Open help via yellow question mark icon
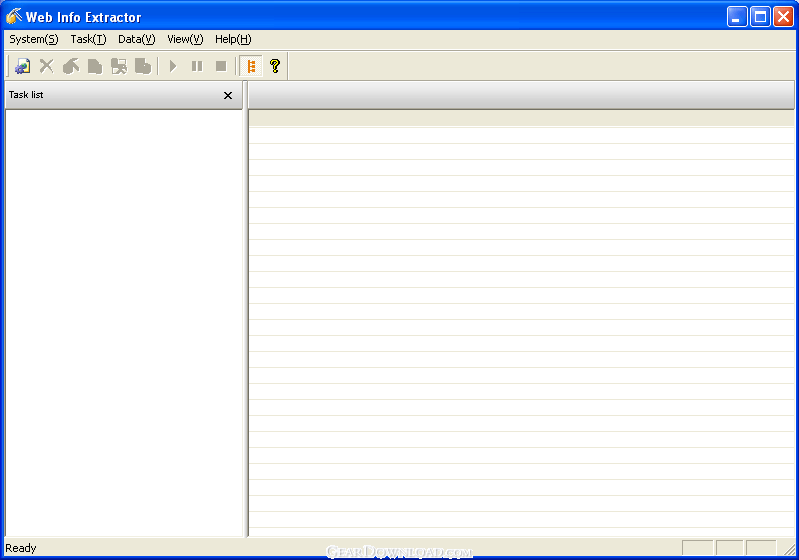 tap(275, 66)
